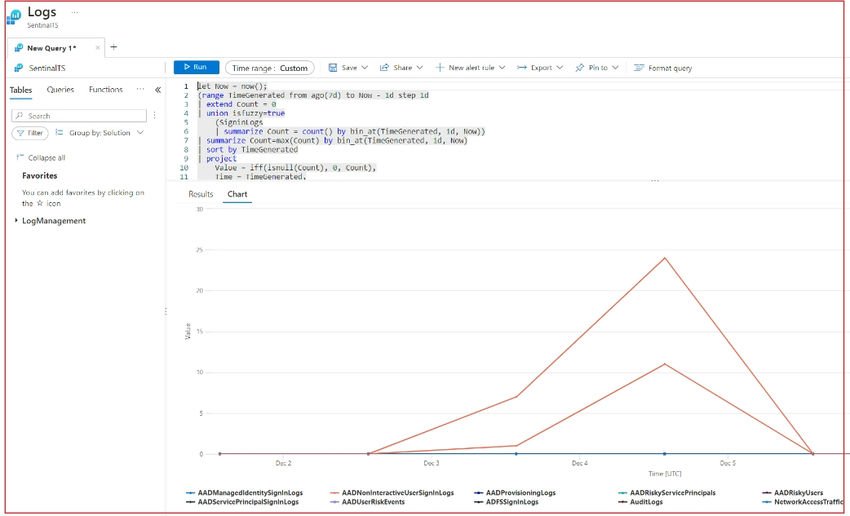This screenshot has width=850, height=516.
Task: Open the Time range Custom picker
Action: pyautogui.click(x=269, y=68)
